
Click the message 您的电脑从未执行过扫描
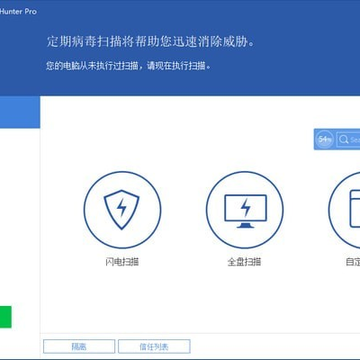click(91, 66)
